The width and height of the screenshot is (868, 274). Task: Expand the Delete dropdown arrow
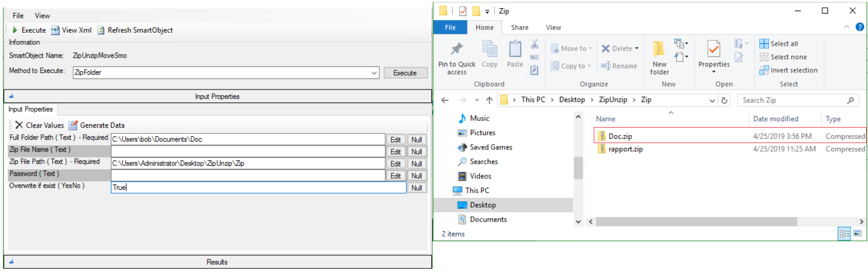pyautogui.click(x=637, y=49)
